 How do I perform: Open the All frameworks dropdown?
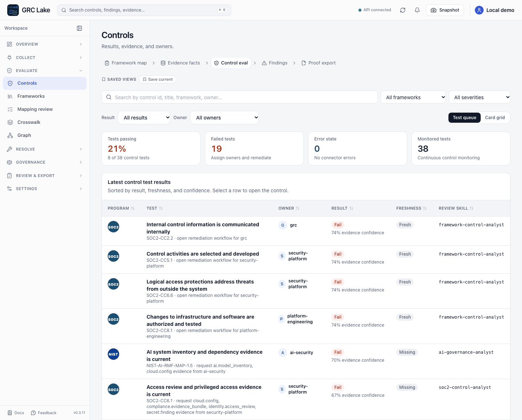413,97
